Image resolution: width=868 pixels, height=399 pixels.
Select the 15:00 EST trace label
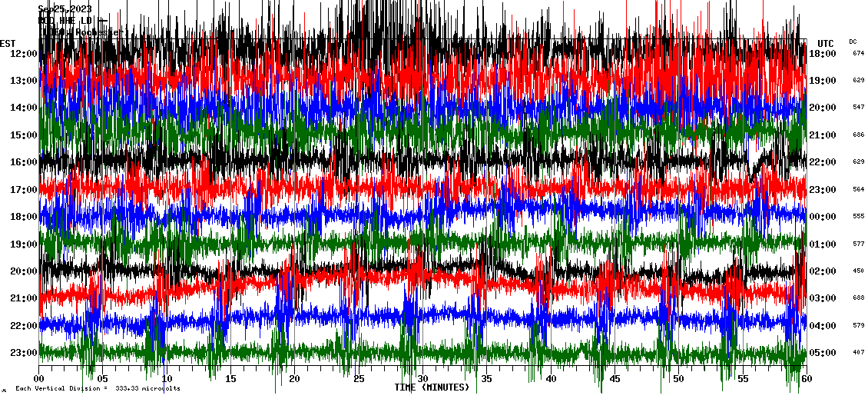pos(23,135)
